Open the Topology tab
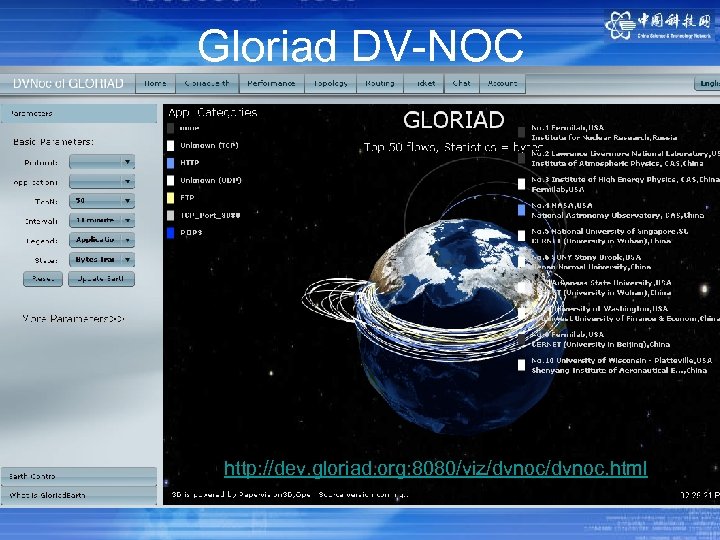This screenshot has height=540, width=720. (x=331, y=84)
